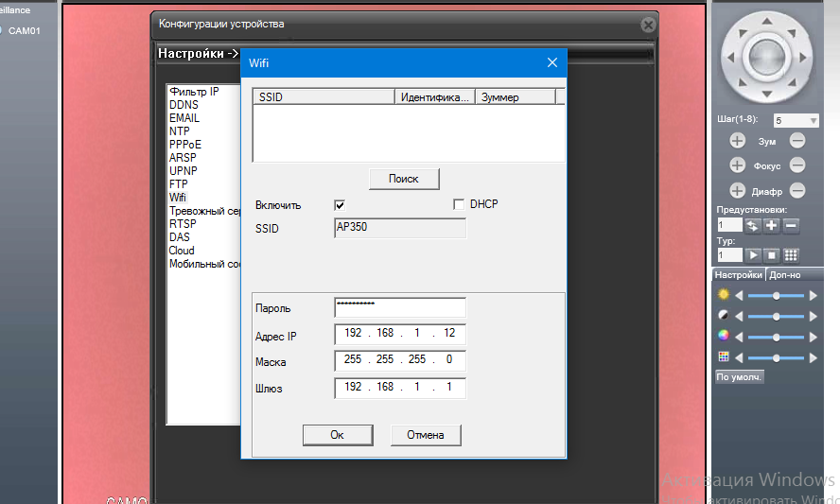Select the Настройки tab
The height and width of the screenshot is (504, 840).
739,275
